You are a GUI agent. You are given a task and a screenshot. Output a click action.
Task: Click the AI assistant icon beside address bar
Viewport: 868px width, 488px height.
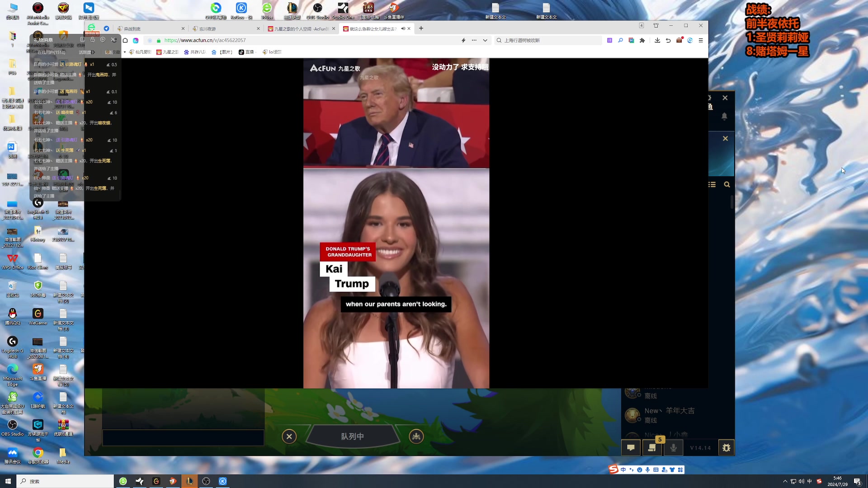(136, 40)
